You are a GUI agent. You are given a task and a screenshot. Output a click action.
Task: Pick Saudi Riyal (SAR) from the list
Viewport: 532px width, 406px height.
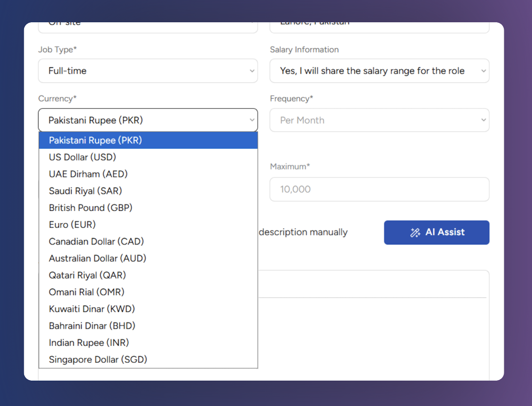(x=148, y=191)
